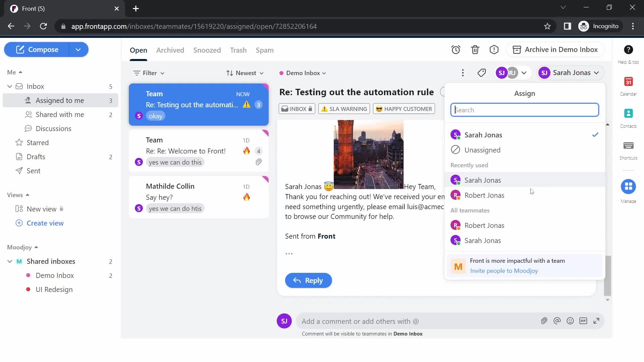Open Help & tips
Image resolution: width=644 pixels, height=362 pixels.
click(x=628, y=54)
